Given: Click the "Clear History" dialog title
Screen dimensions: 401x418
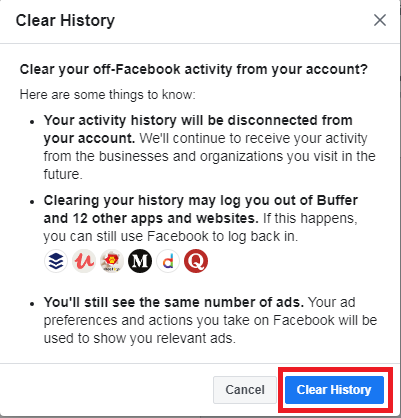Looking at the screenshot, I should pos(65,21).
